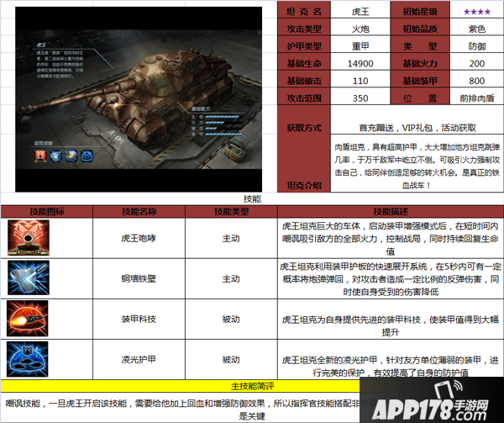Click the 紫色 initial quality cell
This screenshot has height=423, width=504.
tap(459, 30)
